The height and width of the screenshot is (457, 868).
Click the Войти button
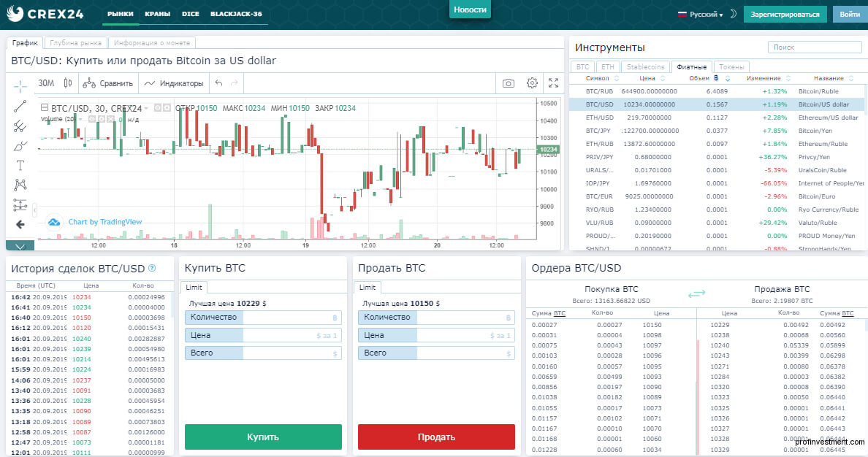tap(850, 15)
